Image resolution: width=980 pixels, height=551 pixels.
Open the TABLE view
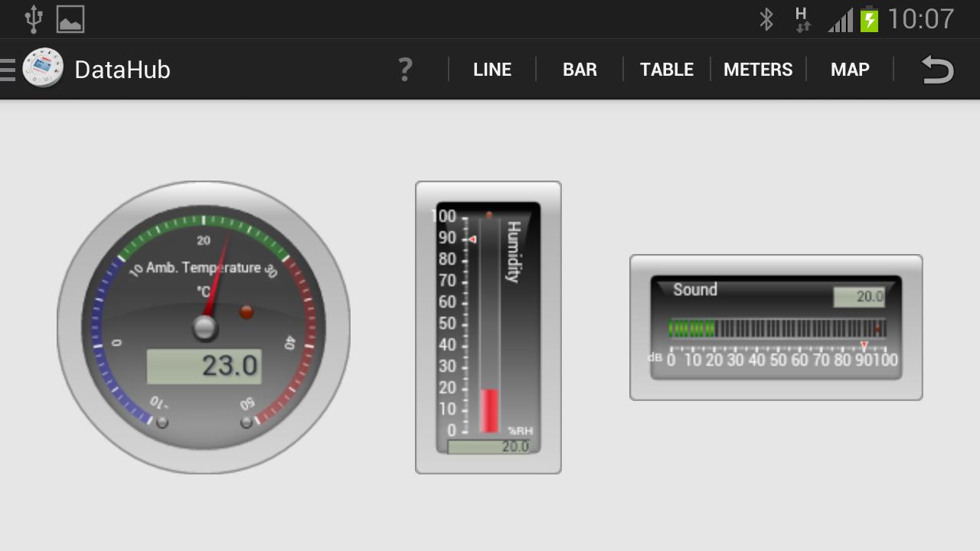pyautogui.click(x=667, y=70)
